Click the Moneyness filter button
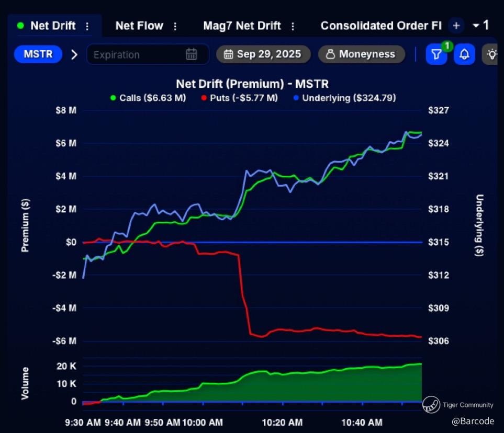Image resolution: width=504 pixels, height=433 pixels. tap(362, 54)
